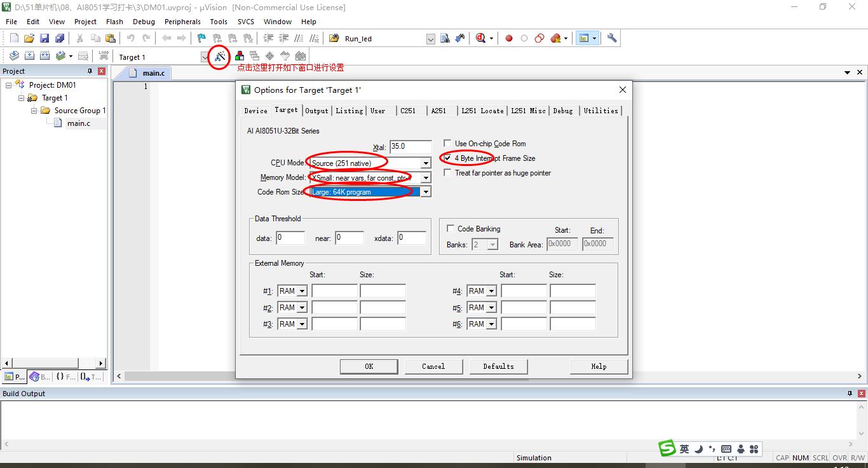Uncheck 4 Byte Interrupt Frame Size

448,158
